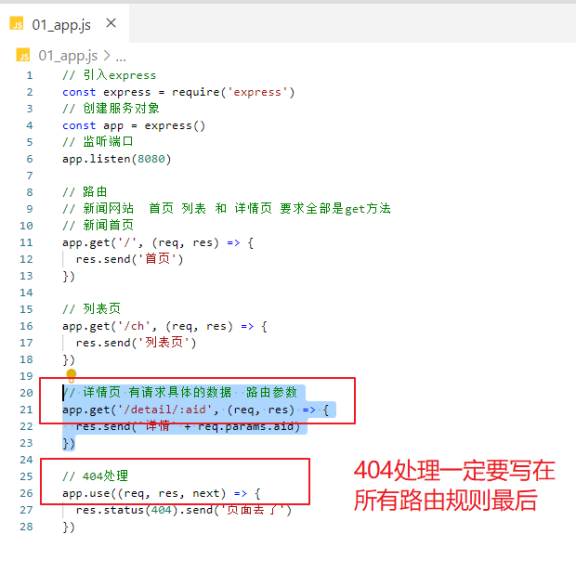576x561 pixels.
Task: Click app.get('/detail/:aid') on line 21
Action: click(195, 410)
